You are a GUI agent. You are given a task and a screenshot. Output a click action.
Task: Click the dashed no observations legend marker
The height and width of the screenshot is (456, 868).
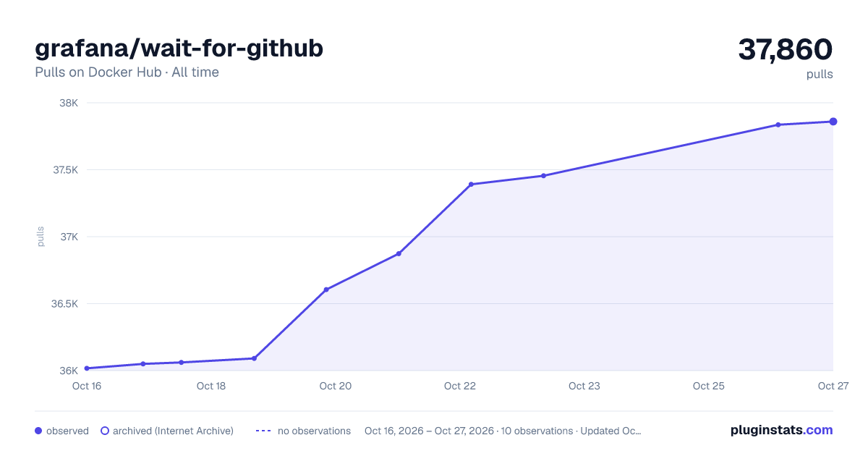point(263,431)
